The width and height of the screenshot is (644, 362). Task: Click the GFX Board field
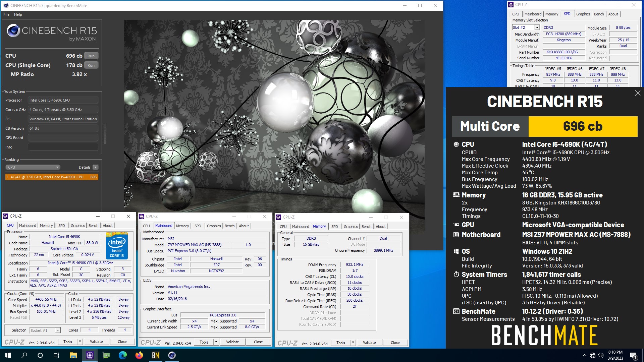pos(63,138)
